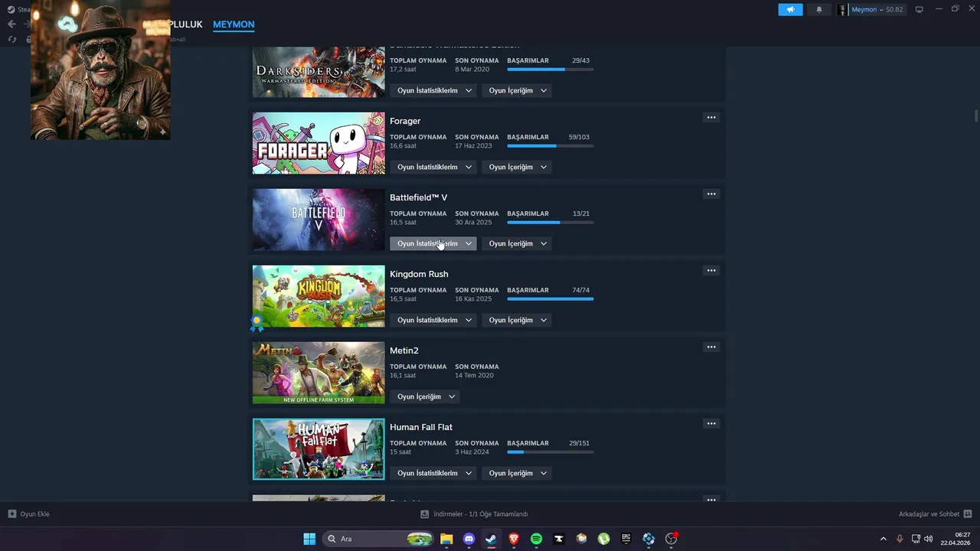980x551 pixels.
Task: Click Kingdom Rush achievements progress bar 74/74
Action: tap(550, 298)
